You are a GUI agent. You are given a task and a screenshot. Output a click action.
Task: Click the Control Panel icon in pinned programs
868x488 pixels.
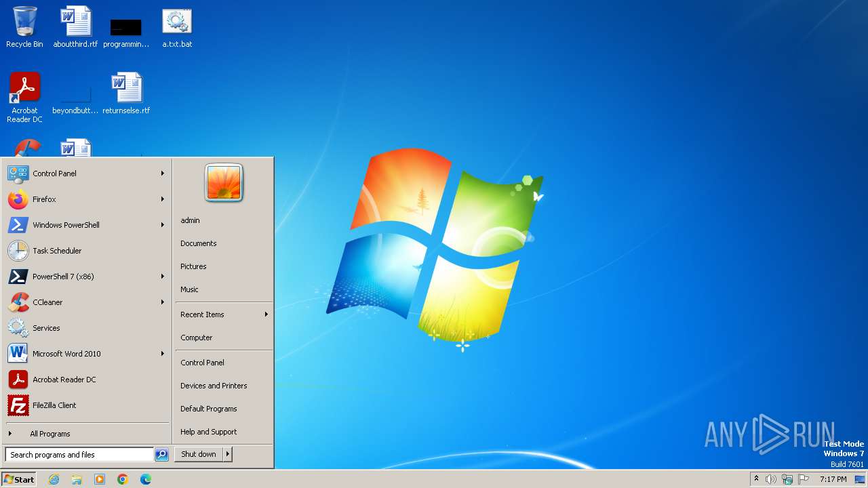[18, 174]
